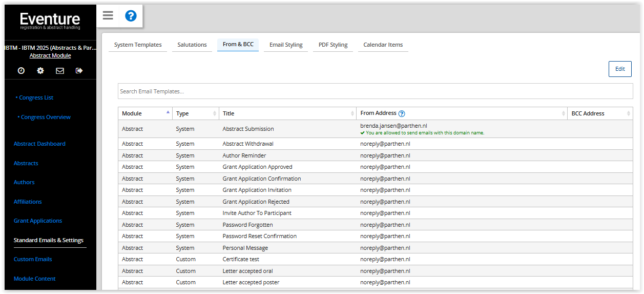Screen dimensions: 644x294
Task: Select the Calendar Items tab
Action: coord(383,45)
